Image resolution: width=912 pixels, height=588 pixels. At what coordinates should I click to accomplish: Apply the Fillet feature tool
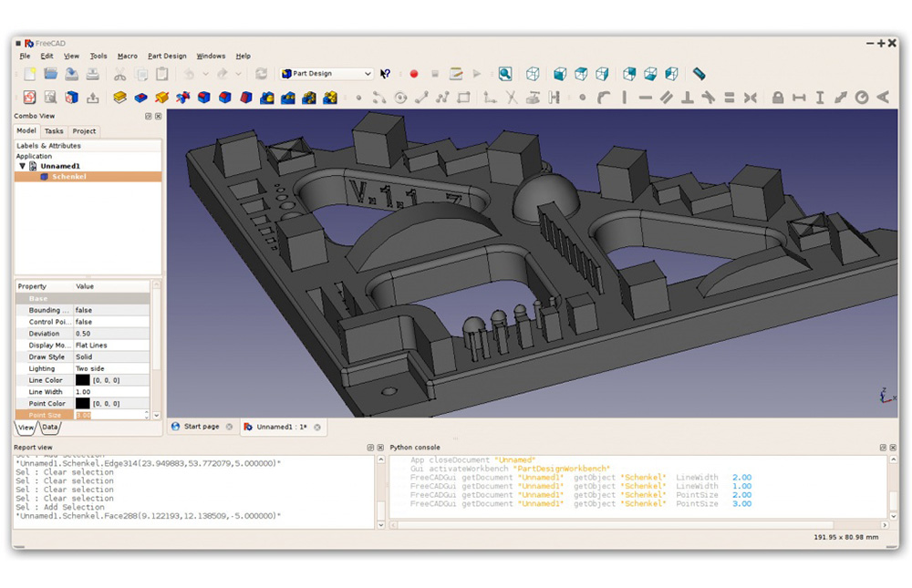tap(203, 98)
